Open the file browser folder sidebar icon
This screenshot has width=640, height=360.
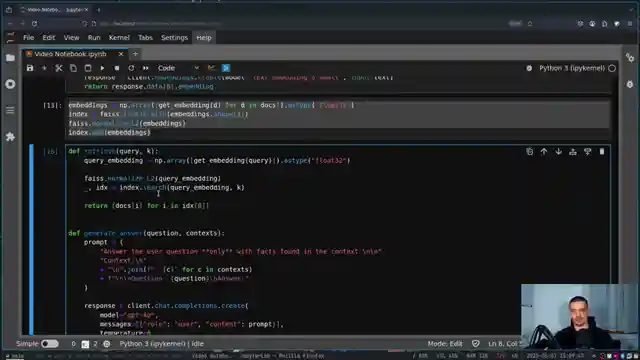click(x=11, y=58)
